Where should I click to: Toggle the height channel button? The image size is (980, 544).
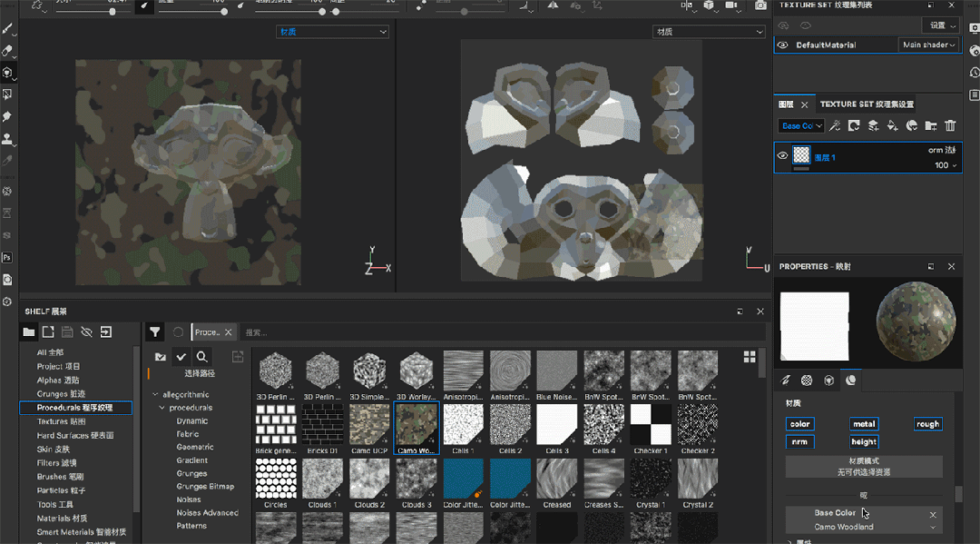(865, 442)
